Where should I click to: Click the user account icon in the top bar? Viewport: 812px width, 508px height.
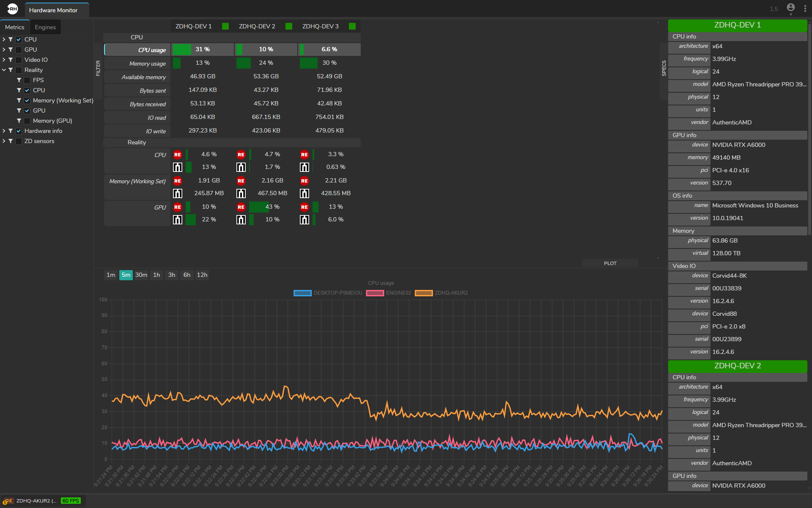point(790,8)
